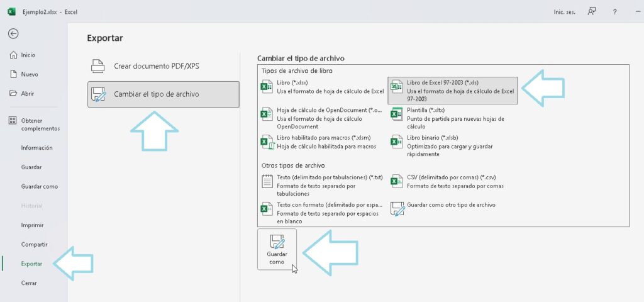Click the Excel 97-2003 xls icon
The height and width of the screenshot is (302, 644).
point(396,87)
